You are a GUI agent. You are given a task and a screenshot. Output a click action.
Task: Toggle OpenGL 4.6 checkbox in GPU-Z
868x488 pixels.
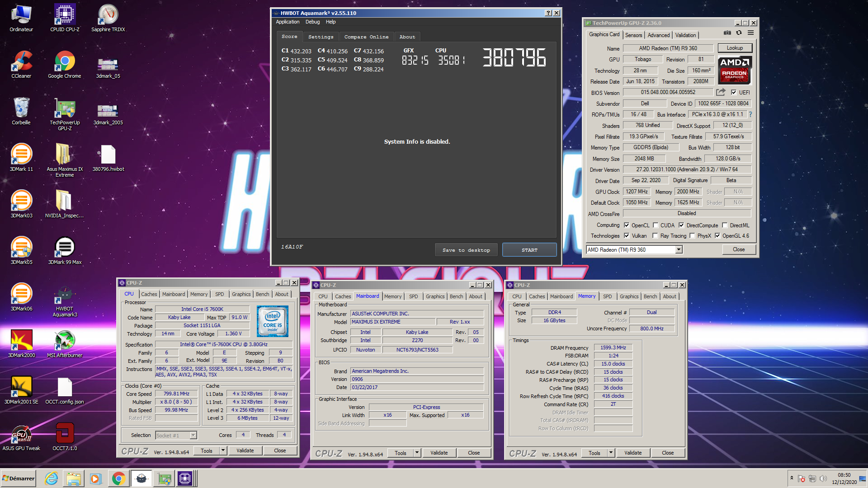tap(717, 235)
